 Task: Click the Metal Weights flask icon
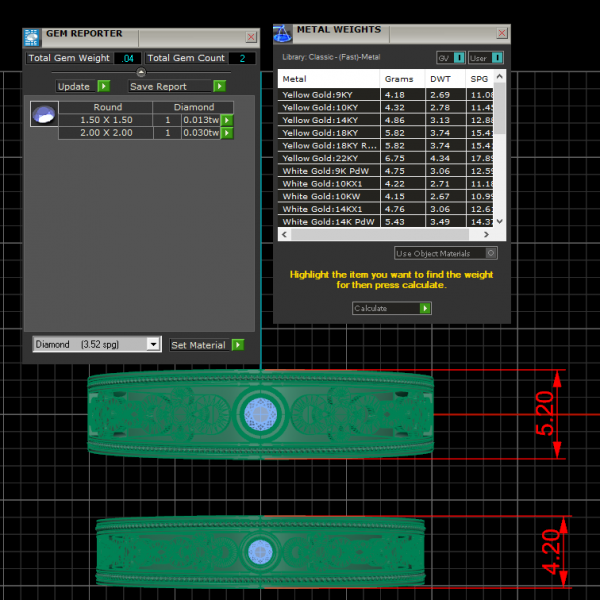283,34
